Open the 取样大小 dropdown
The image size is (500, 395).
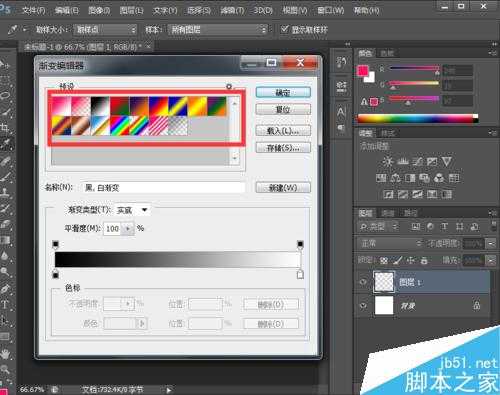click(x=105, y=30)
